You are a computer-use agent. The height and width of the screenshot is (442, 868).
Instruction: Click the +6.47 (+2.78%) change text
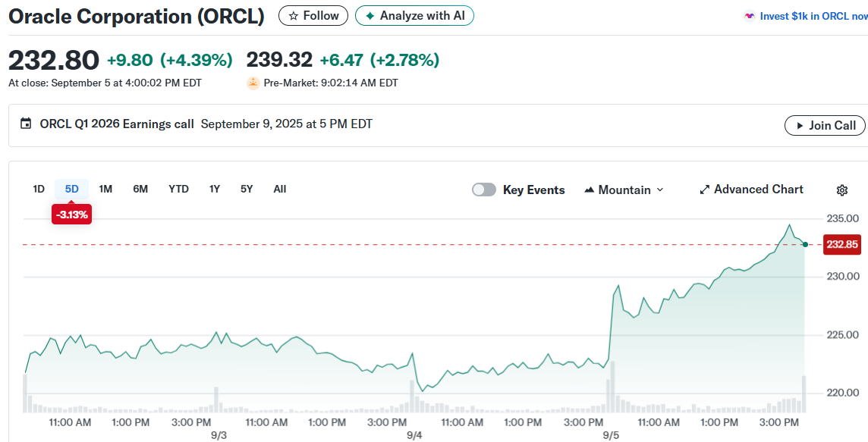(379, 60)
